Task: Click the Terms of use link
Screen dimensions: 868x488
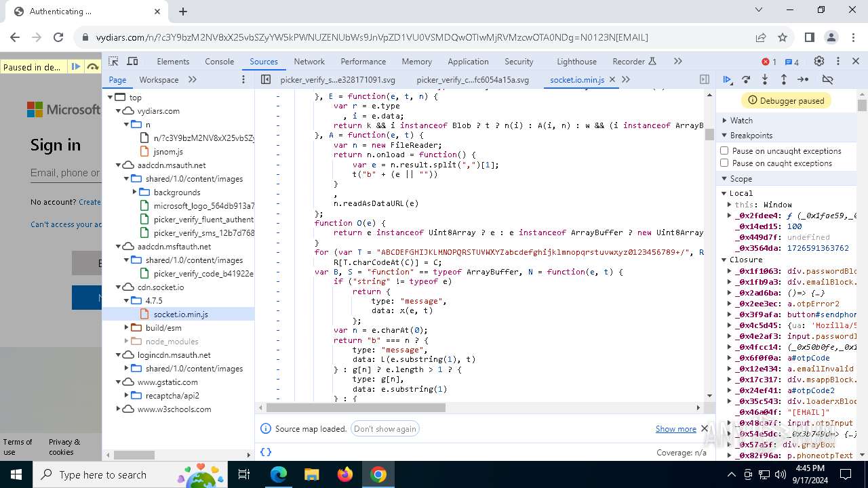Action: click(x=17, y=447)
